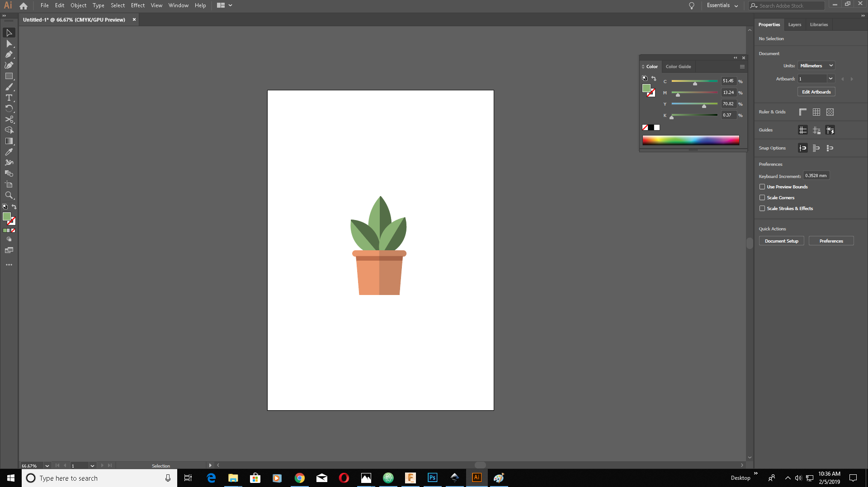
Task: Select the Rotate tool
Action: [x=9, y=109]
